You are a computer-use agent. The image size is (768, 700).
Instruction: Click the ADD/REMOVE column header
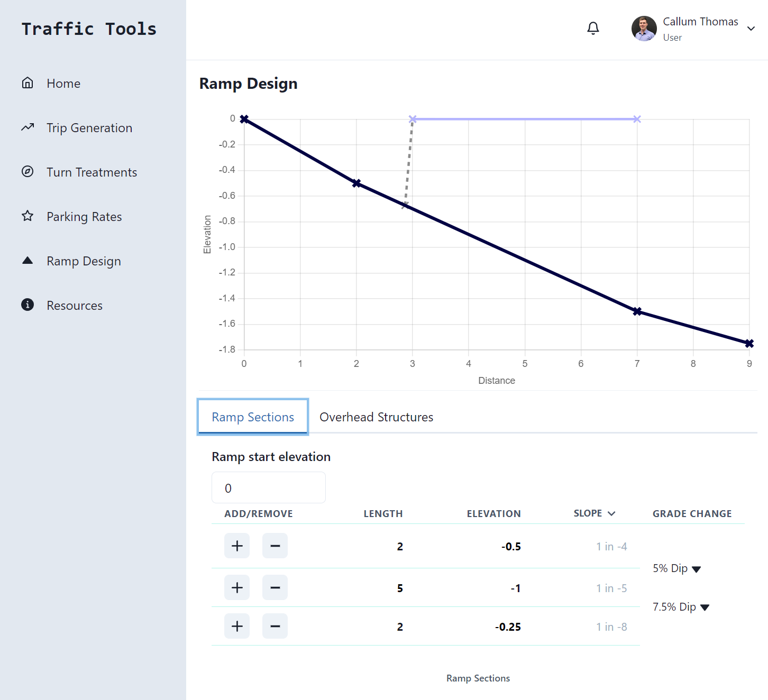[259, 514]
